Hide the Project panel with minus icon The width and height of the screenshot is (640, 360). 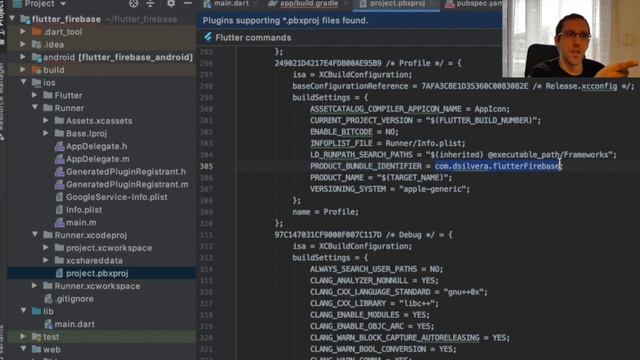pos(188,4)
